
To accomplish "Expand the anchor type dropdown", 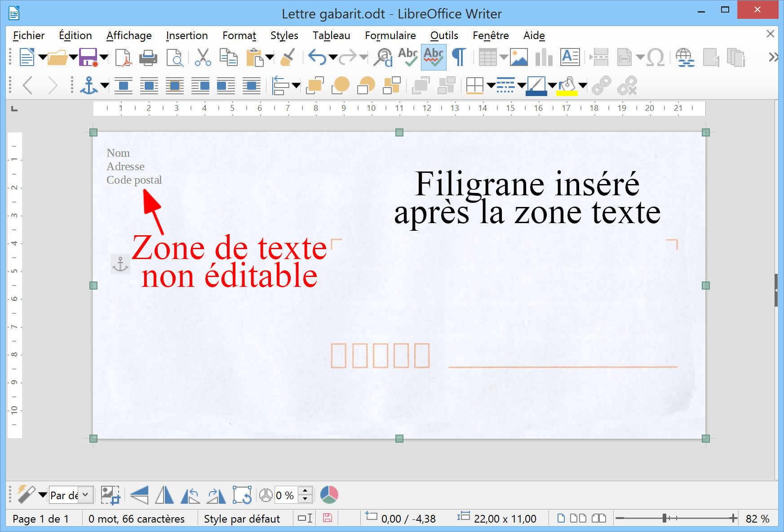I will 104,85.
